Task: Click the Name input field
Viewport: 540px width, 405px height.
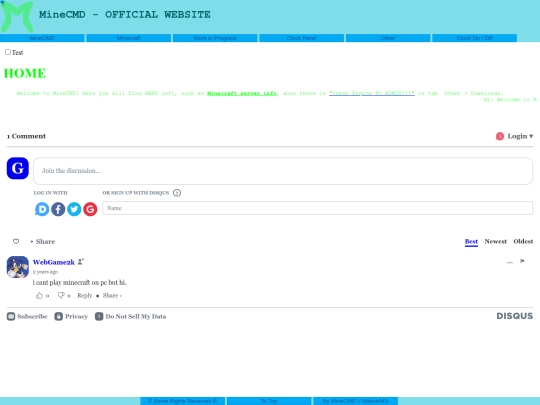Action: 318,208
